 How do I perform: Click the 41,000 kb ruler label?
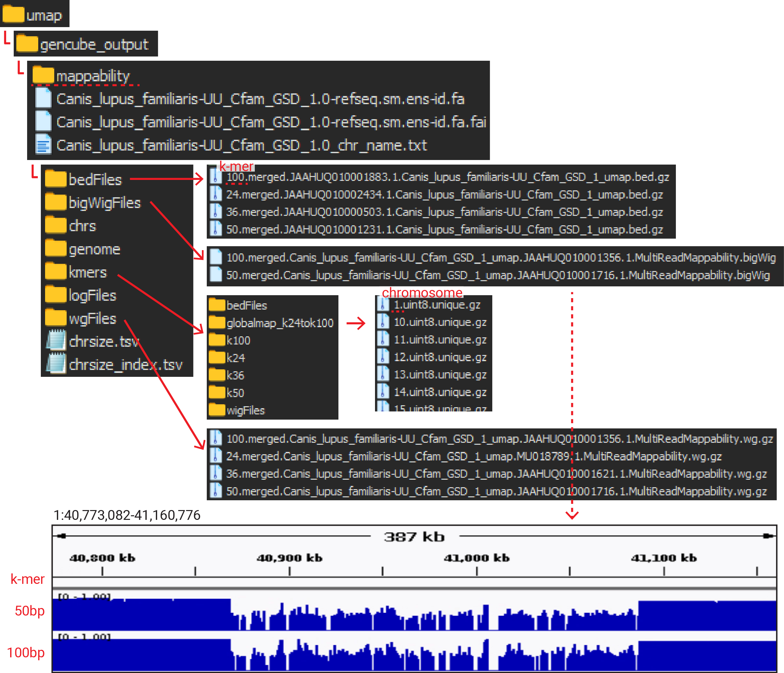tap(477, 558)
